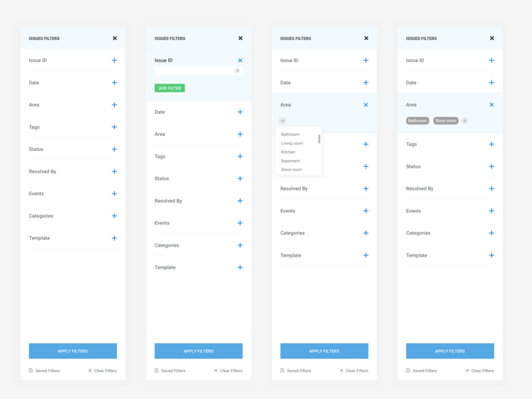Expand the Tags filter via its plus icon
This screenshot has width=532, height=399.
tap(114, 126)
